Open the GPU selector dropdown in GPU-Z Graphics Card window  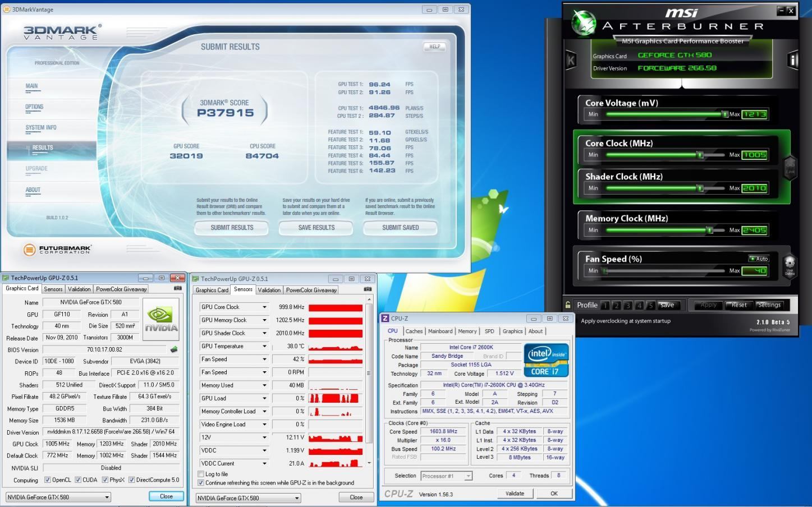(58, 497)
